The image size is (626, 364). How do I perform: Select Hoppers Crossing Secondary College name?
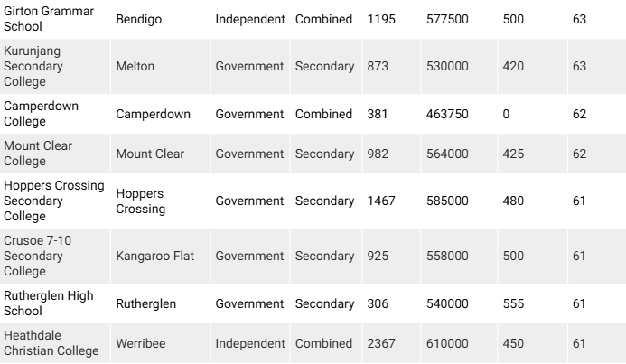point(53,201)
